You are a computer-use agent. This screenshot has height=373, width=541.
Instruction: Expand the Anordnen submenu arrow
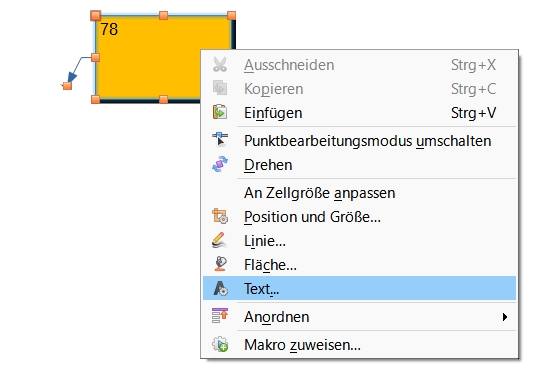[x=505, y=317]
